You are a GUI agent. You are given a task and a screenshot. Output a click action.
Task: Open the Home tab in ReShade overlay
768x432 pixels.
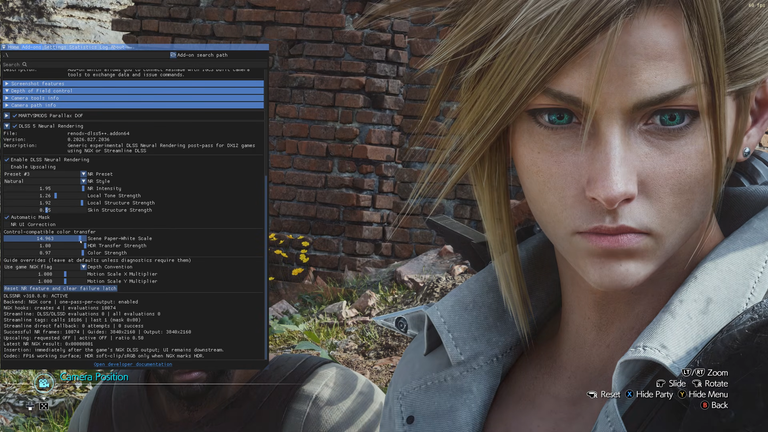(x=13, y=47)
